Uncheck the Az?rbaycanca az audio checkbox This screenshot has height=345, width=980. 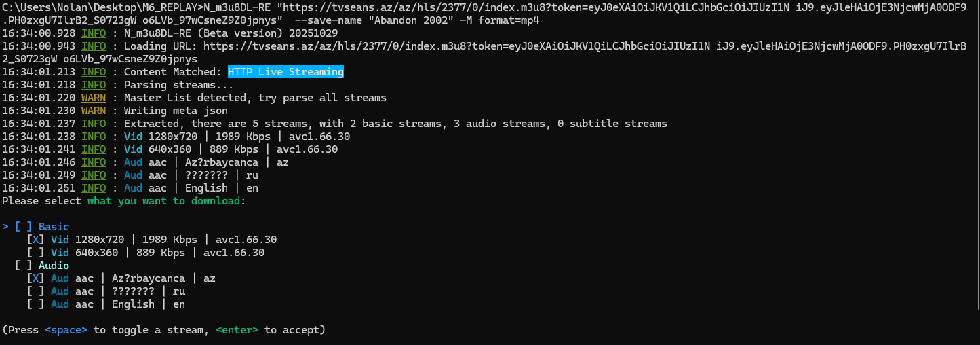click(x=35, y=278)
